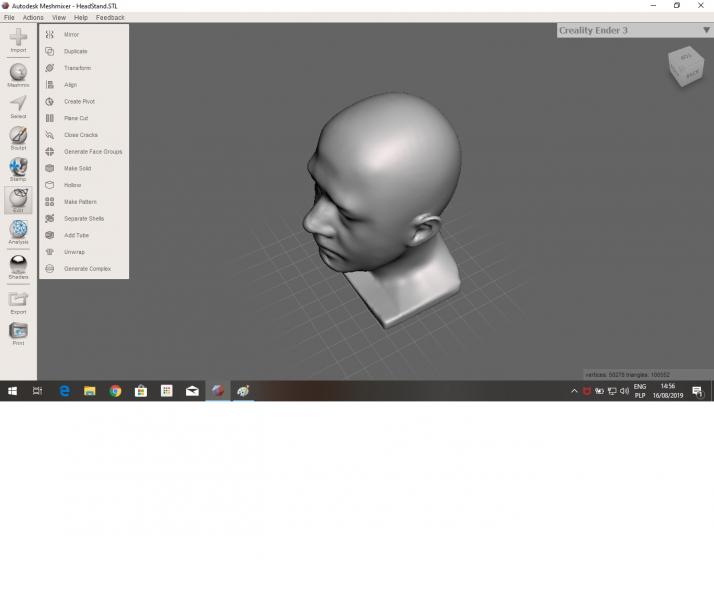714x600 pixels.
Task: Open the Stamp tool
Action: (18, 168)
